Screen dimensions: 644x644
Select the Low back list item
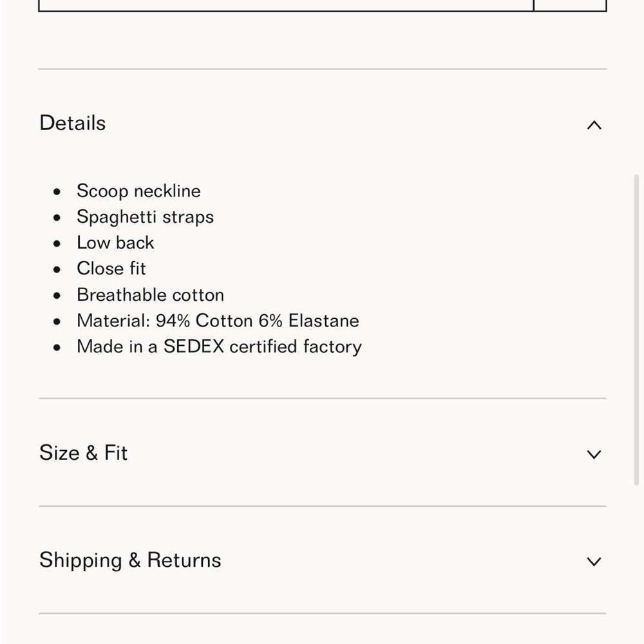pyautogui.click(x=115, y=243)
